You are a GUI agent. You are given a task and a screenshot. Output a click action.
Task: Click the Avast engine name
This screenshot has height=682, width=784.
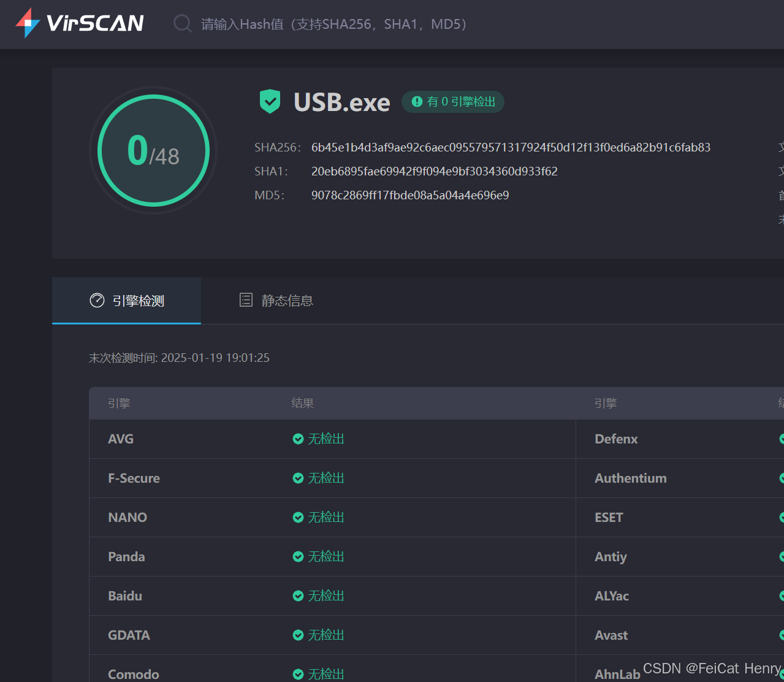(611, 635)
